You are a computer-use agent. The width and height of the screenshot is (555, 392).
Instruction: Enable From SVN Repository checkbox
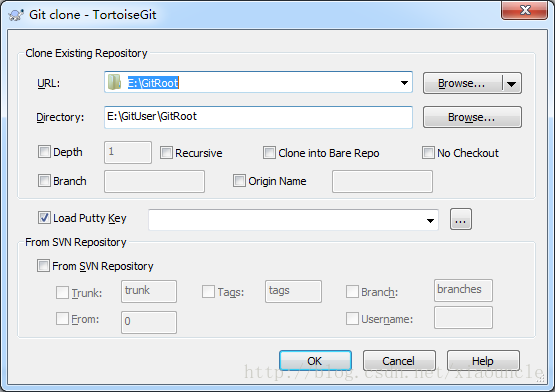[x=43, y=266]
